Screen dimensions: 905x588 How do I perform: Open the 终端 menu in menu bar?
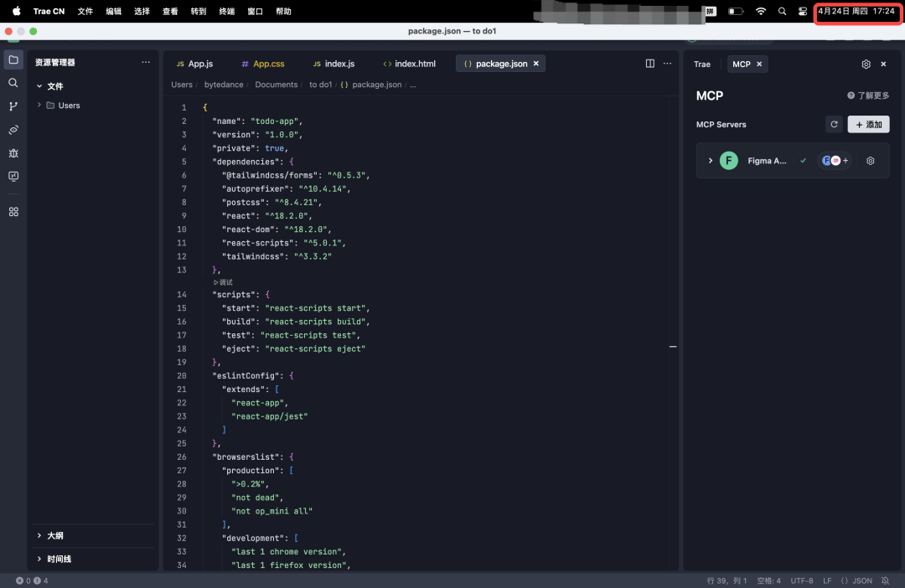pos(226,11)
